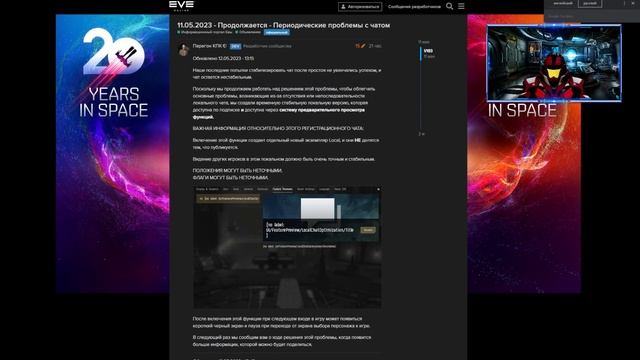Close the translate bar with X
This screenshot has width=640, height=360.
[x=633, y=3]
